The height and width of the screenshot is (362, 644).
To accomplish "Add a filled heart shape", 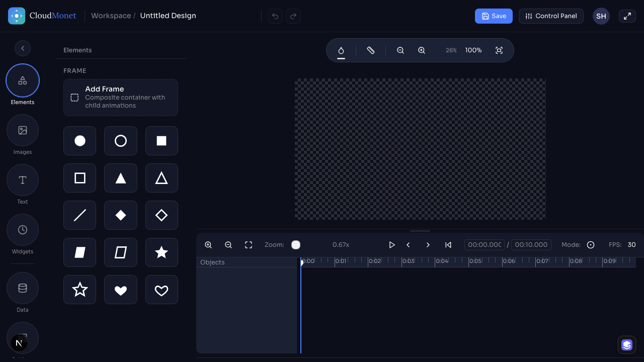I will click(121, 290).
